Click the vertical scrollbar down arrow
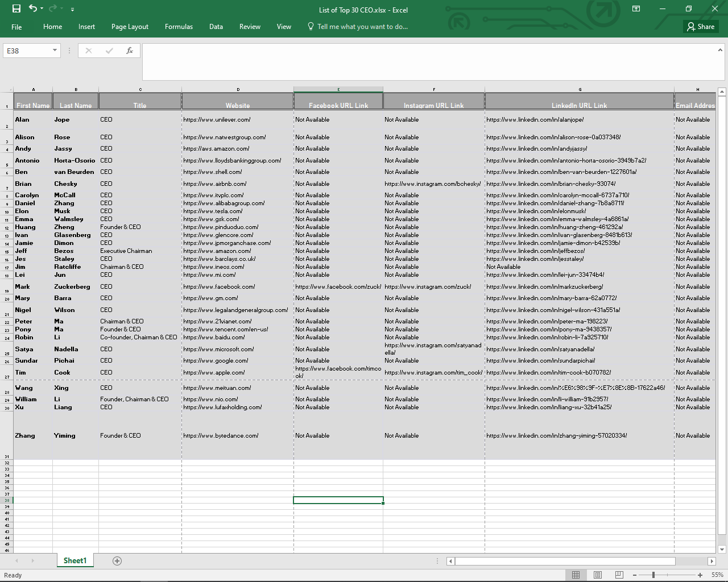 722,550
